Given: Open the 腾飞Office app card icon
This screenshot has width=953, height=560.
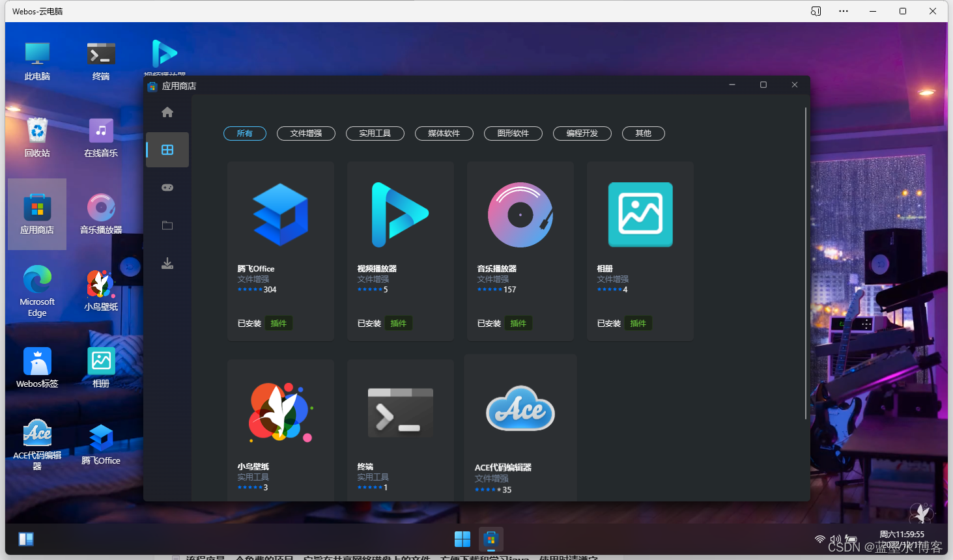Looking at the screenshot, I should [281, 215].
